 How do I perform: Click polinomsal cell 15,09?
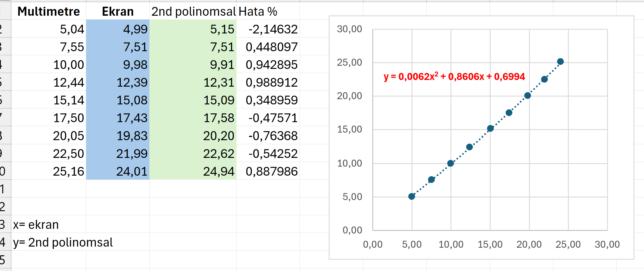point(193,100)
